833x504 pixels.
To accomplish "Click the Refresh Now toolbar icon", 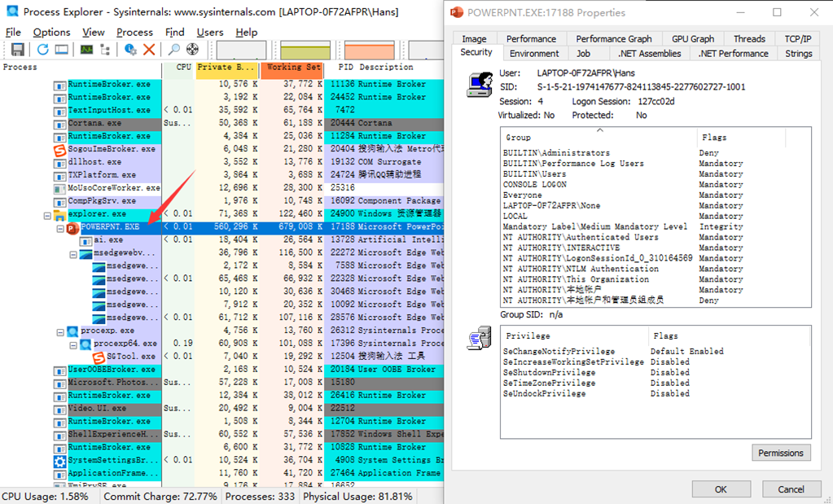I will click(x=43, y=50).
